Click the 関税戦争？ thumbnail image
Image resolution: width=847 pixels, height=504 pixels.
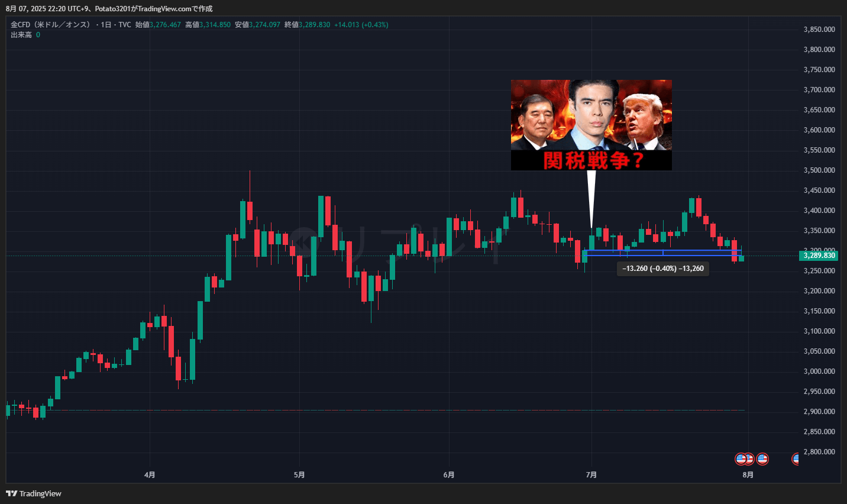[591, 125]
